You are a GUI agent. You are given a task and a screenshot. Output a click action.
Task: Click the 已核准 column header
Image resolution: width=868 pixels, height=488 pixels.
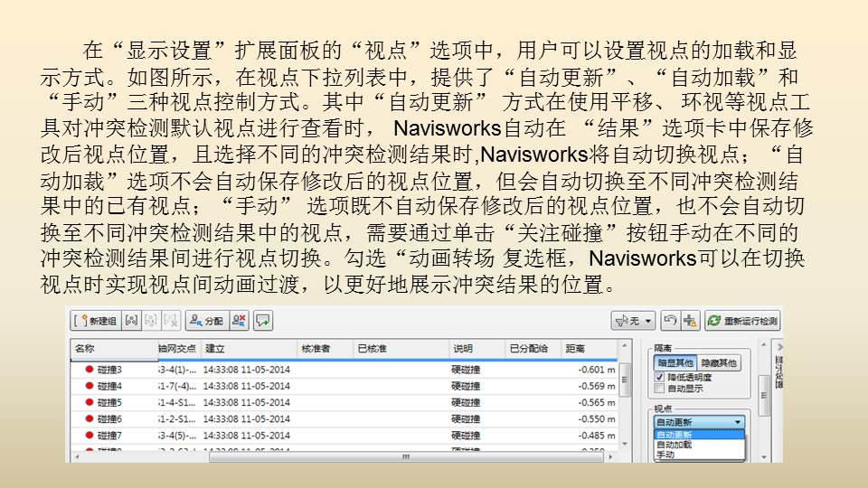pyautogui.click(x=401, y=349)
